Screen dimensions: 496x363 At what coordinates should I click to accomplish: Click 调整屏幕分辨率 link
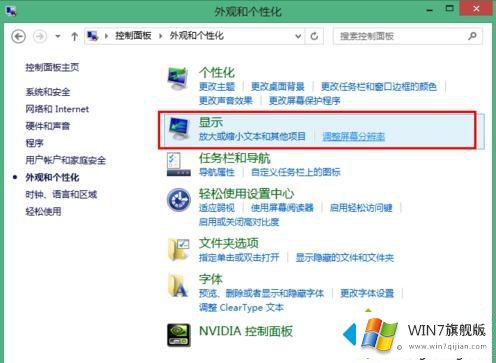pos(354,136)
